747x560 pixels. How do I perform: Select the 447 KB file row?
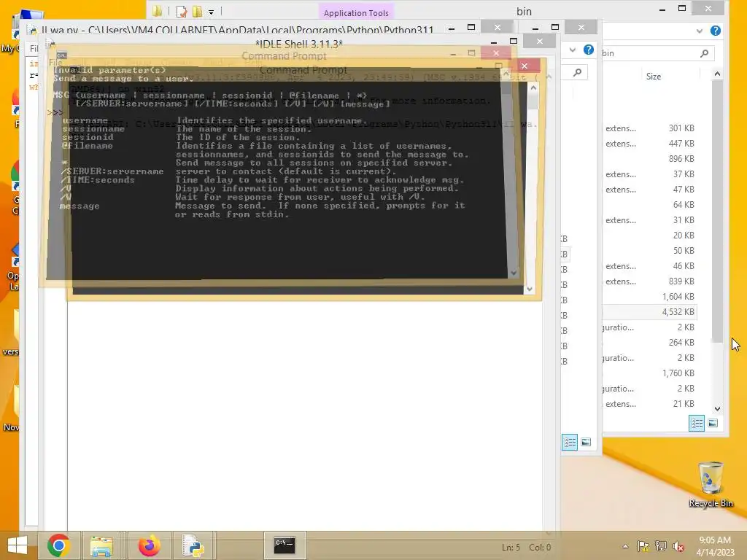coord(650,144)
